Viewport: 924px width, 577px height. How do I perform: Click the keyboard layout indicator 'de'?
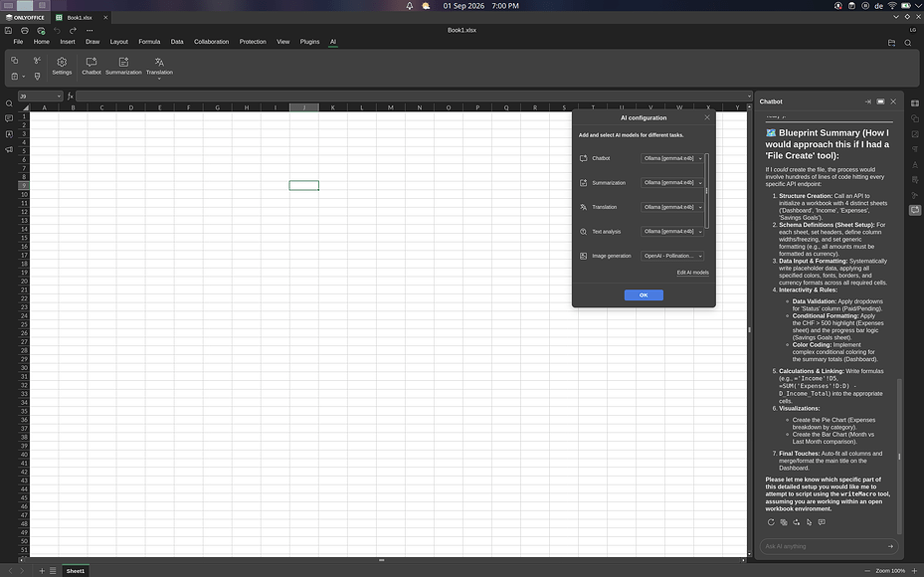[878, 6]
